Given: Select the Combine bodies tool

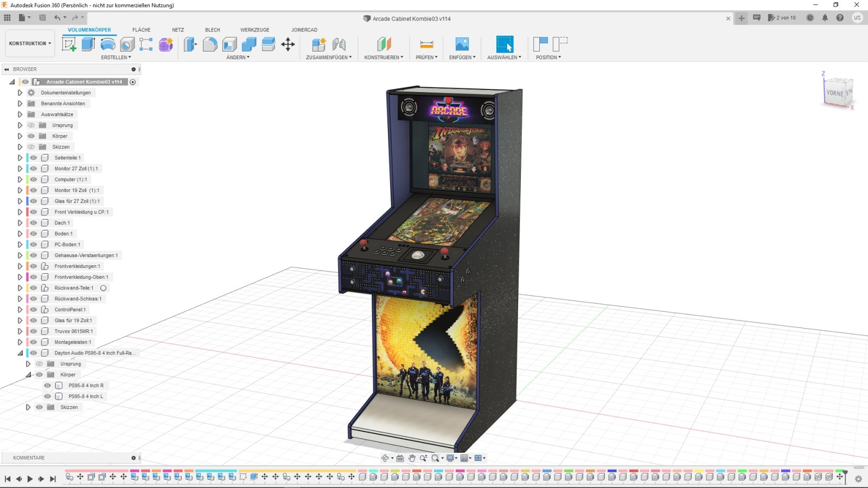Looking at the screenshot, I should (x=249, y=44).
